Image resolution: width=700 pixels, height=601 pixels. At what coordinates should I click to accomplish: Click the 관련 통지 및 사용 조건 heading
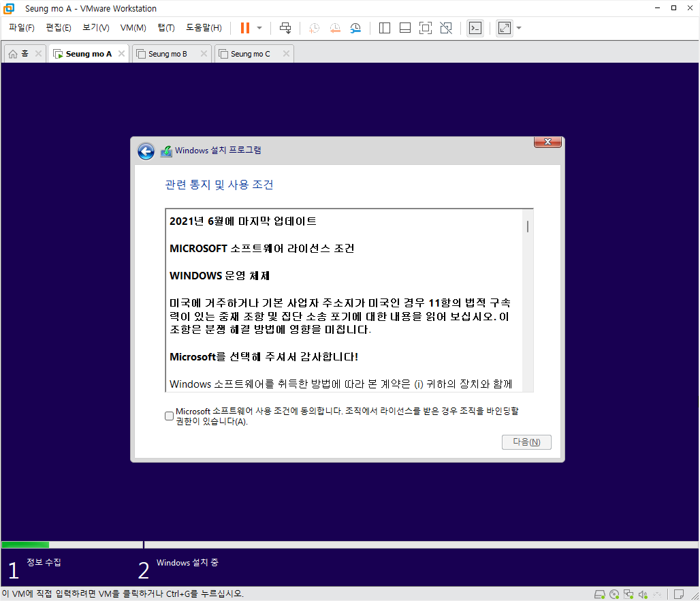[219, 185]
